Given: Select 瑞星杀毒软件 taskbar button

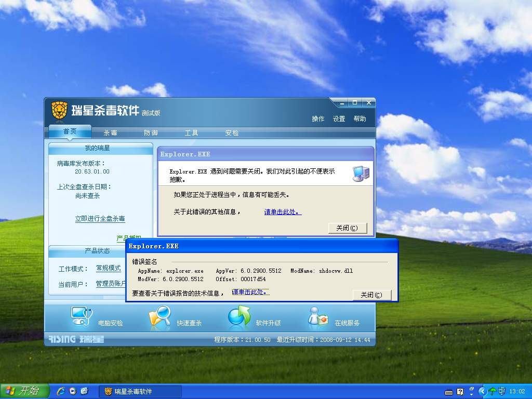Looking at the screenshot, I should tap(140, 392).
